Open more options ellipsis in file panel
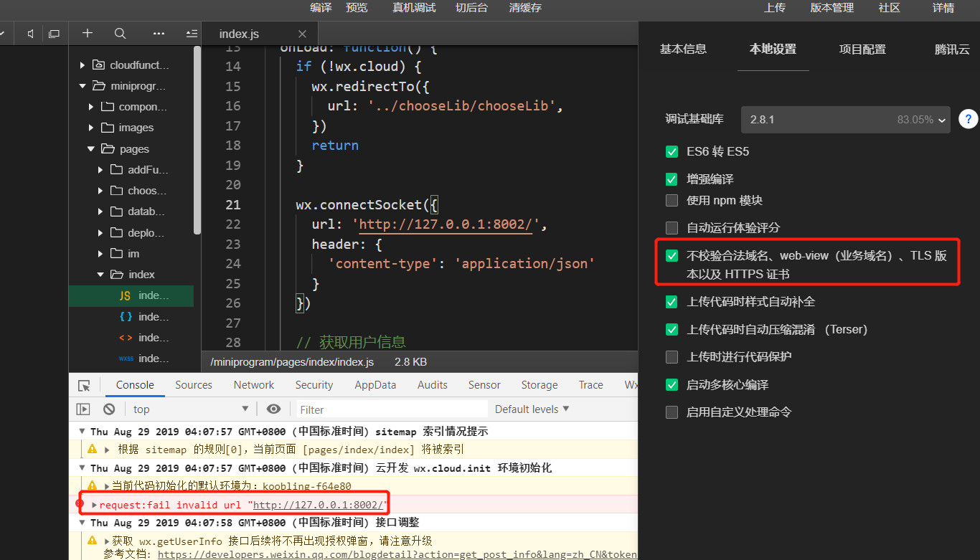980x560 pixels. pos(159,34)
